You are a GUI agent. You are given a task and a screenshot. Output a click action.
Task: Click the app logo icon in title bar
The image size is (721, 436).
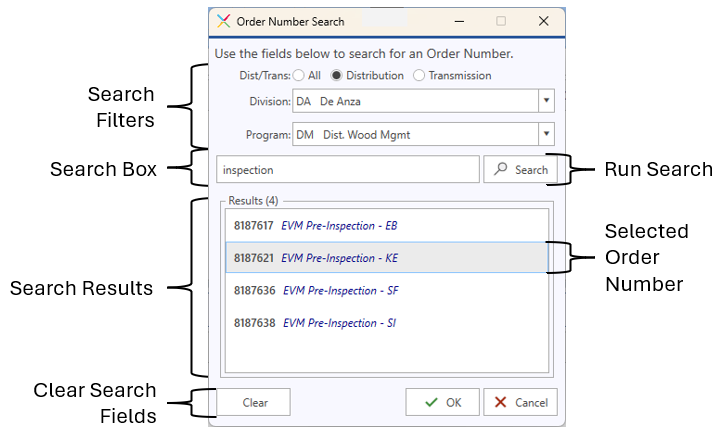click(x=223, y=21)
